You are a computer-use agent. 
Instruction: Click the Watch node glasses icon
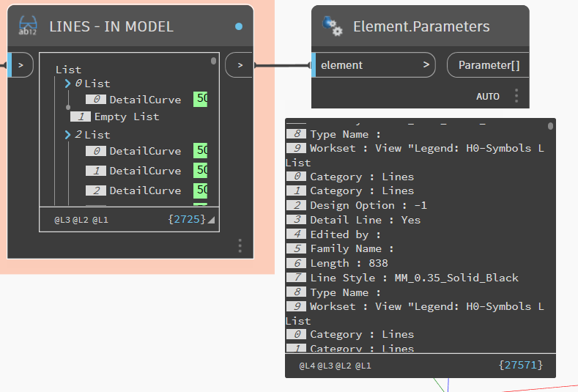coord(28,26)
